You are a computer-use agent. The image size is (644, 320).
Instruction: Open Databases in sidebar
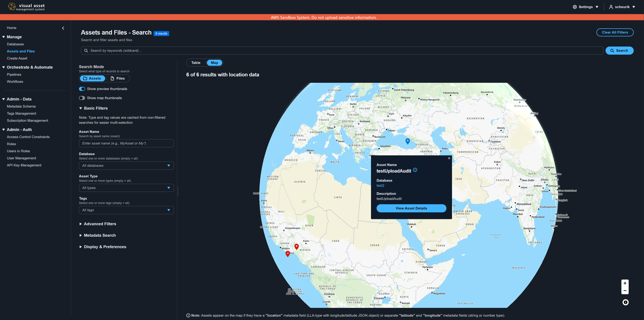[15, 44]
